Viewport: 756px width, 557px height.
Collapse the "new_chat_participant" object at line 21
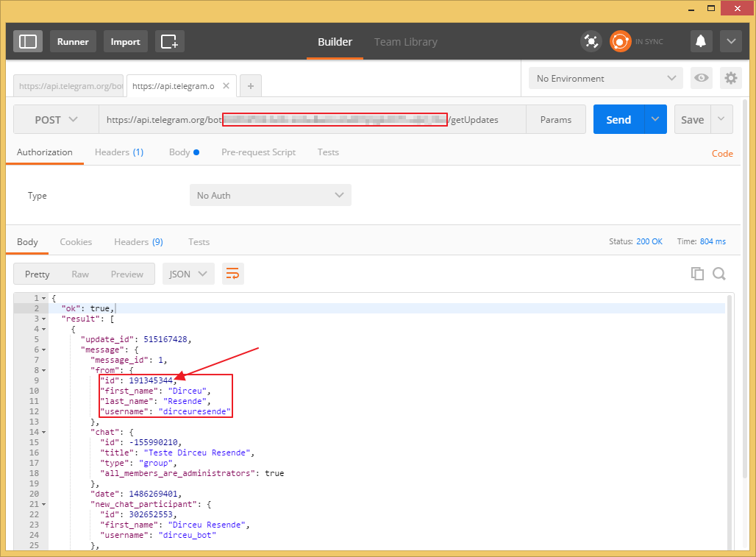point(44,505)
